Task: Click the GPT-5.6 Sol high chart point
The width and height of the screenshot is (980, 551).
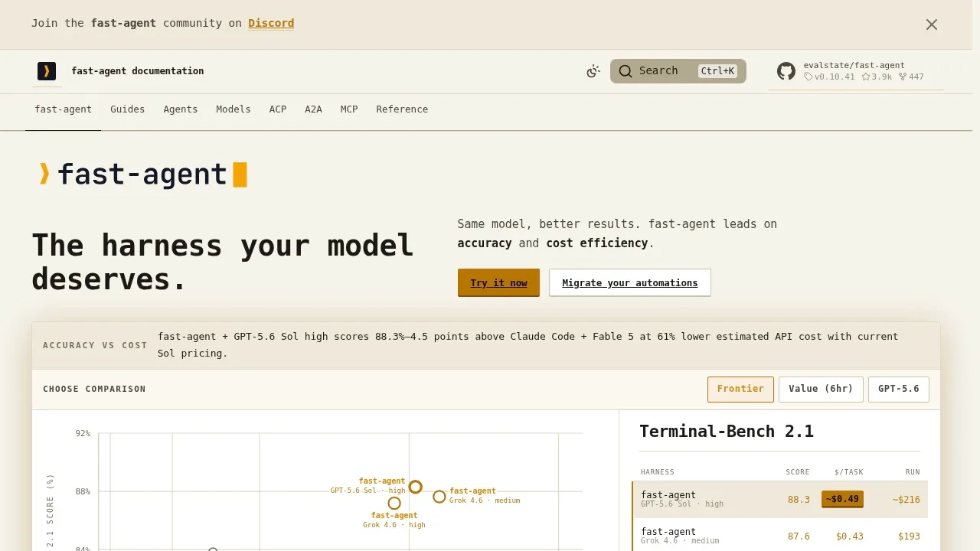Action: 415,487
